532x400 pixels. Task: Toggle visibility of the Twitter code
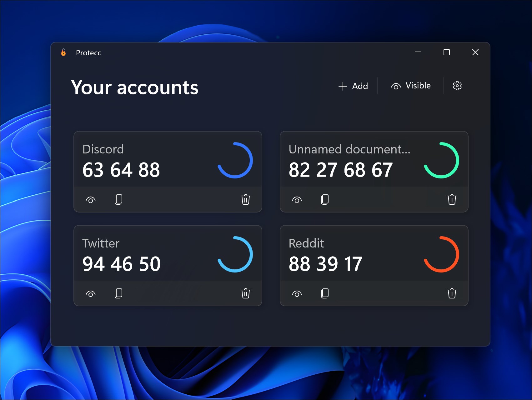click(90, 293)
